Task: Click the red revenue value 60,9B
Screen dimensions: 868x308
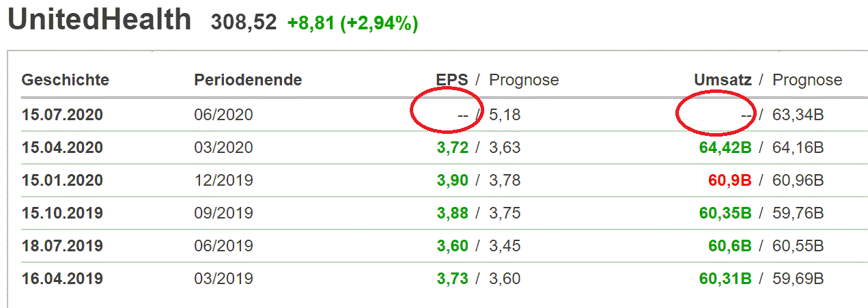Action: pos(730,180)
